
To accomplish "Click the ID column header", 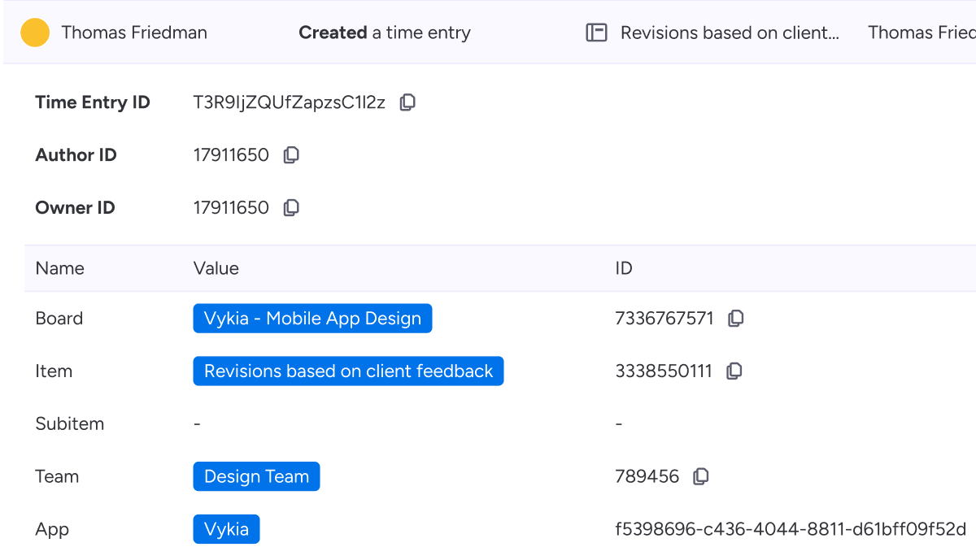I will pyautogui.click(x=623, y=268).
